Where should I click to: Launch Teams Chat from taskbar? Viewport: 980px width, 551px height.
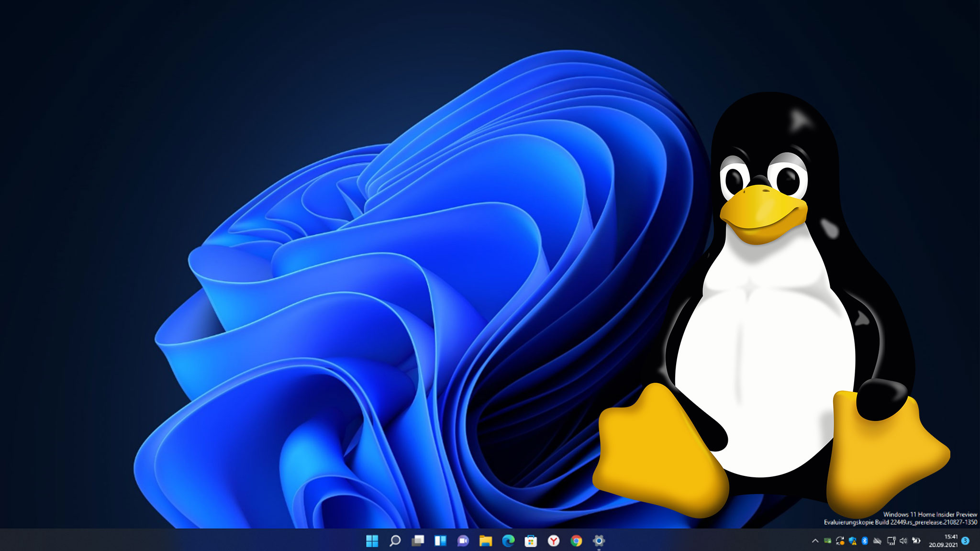point(463,541)
